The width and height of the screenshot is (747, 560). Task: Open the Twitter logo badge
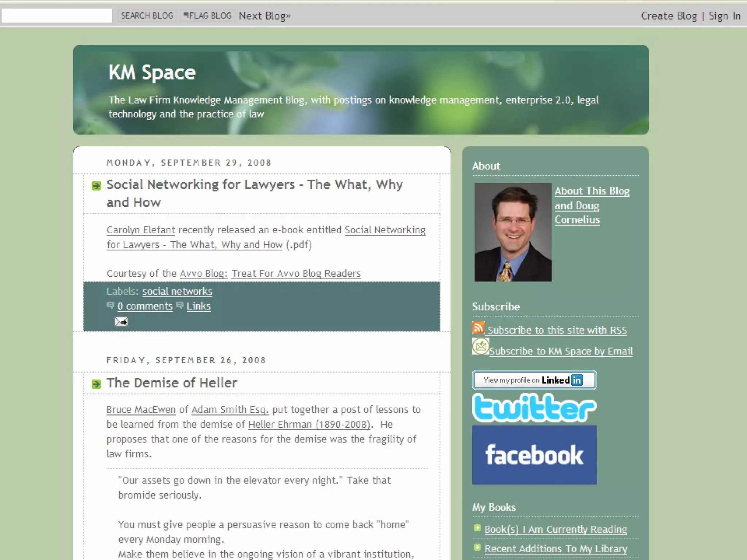pyautogui.click(x=534, y=408)
